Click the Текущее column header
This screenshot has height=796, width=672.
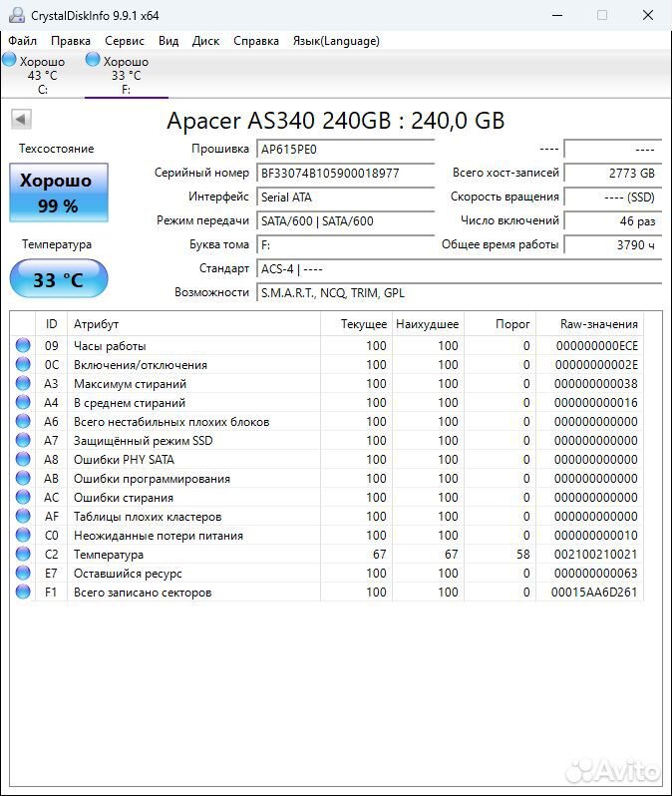point(356,324)
